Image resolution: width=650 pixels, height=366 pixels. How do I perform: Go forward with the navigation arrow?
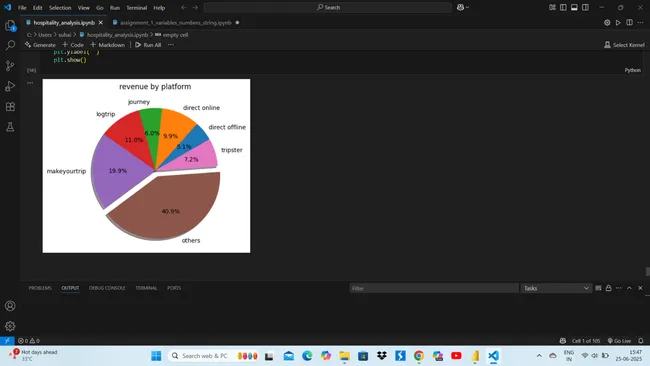click(195, 7)
